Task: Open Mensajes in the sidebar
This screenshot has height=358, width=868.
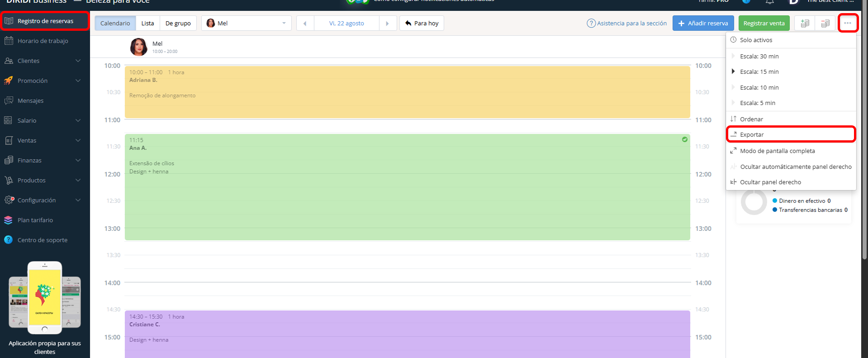Action: pos(30,100)
